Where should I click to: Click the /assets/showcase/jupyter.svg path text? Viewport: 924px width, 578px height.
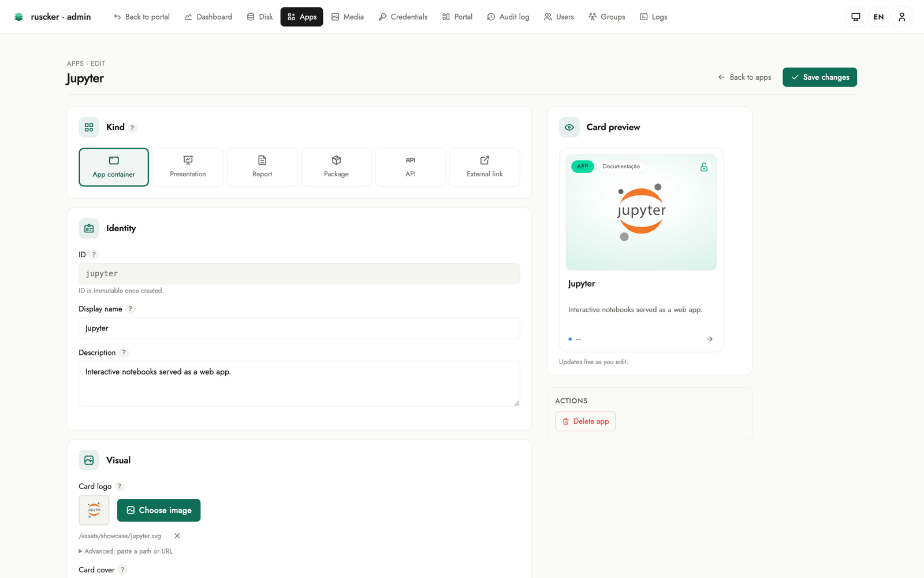(120, 536)
